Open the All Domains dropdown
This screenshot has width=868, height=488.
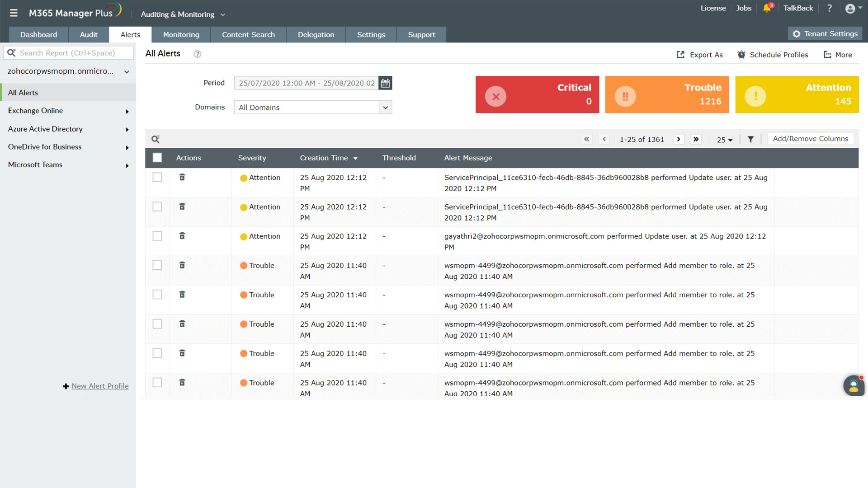click(313, 108)
